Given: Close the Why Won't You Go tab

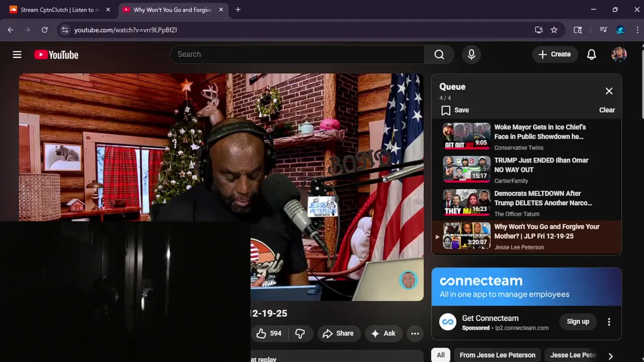Looking at the screenshot, I should [x=221, y=10].
